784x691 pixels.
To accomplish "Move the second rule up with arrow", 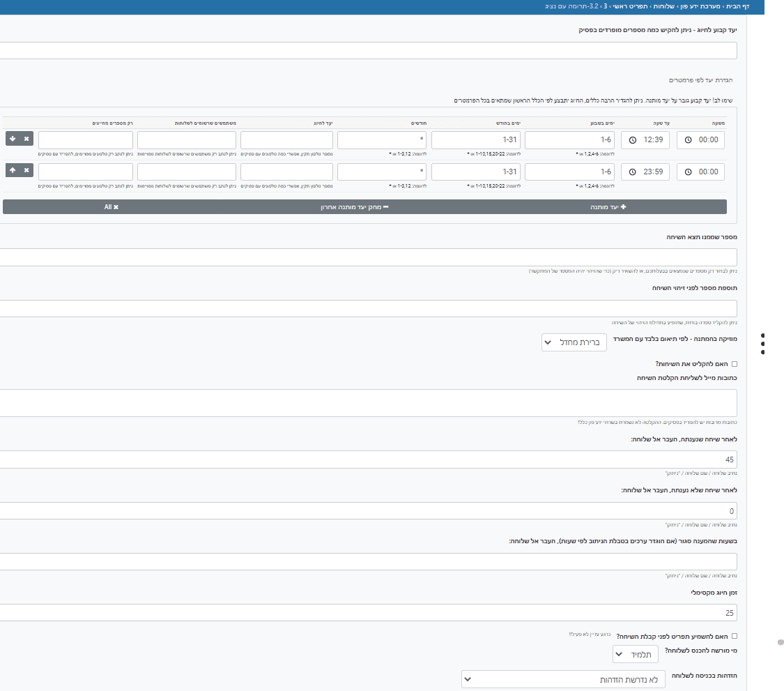I will tap(13, 170).
